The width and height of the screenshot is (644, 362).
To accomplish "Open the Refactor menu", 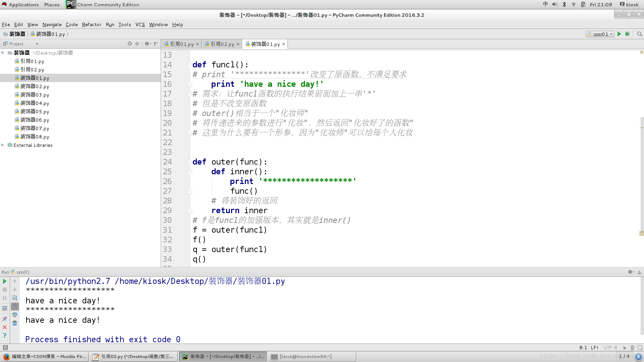I will (x=91, y=24).
